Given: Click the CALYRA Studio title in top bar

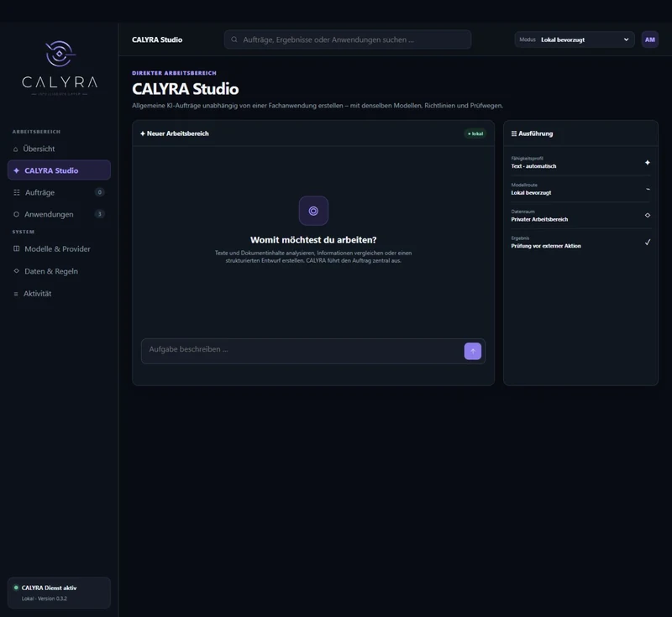Looking at the screenshot, I should coord(157,39).
